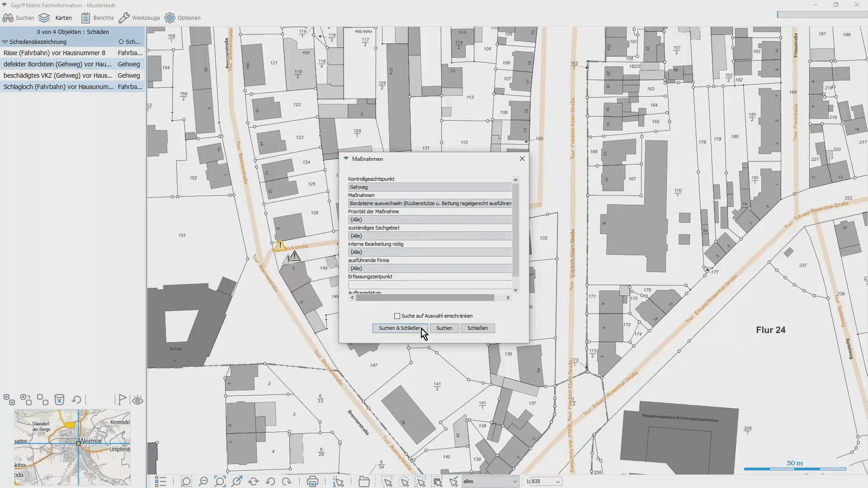Open the map scale 1:835 dropdown
Screen dimensions: 868x488
click(x=558, y=482)
